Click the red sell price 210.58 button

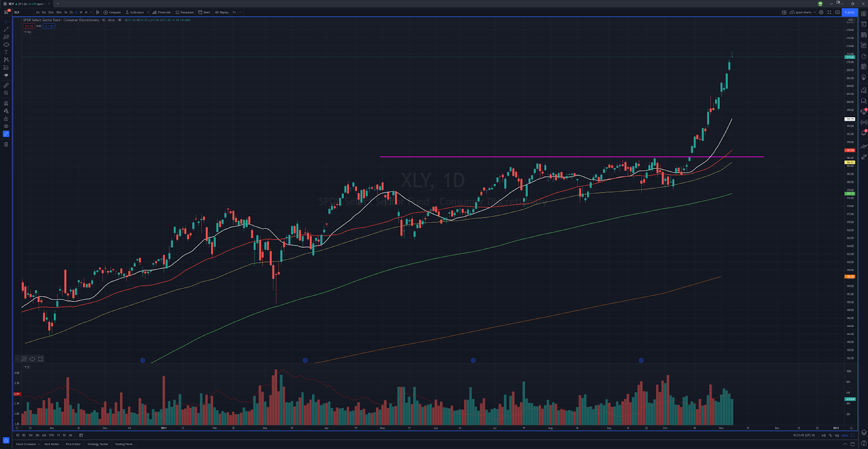tap(28, 26)
